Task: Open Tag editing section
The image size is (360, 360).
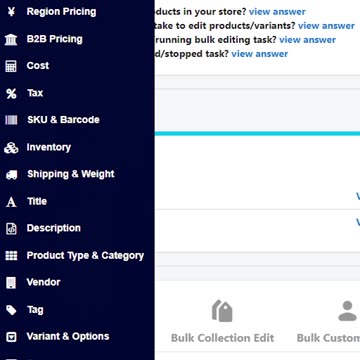Action: tap(35, 310)
